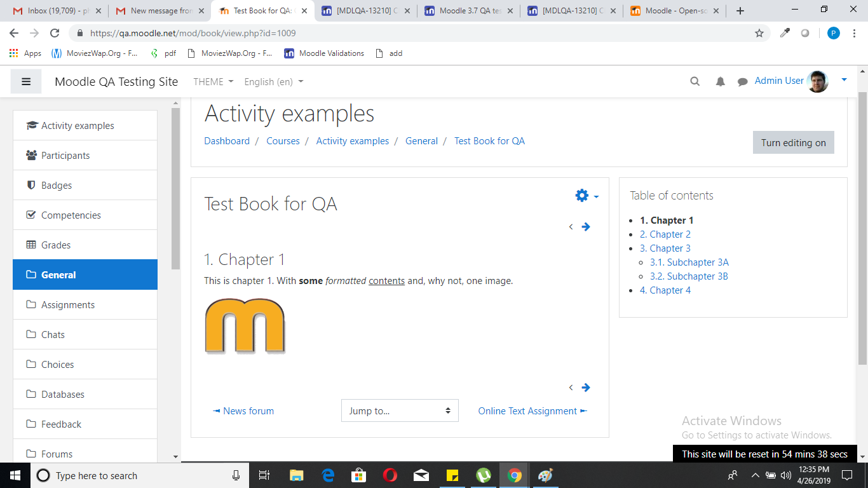
Task: Open the Windows Start menu
Action: tap(15, 475)
